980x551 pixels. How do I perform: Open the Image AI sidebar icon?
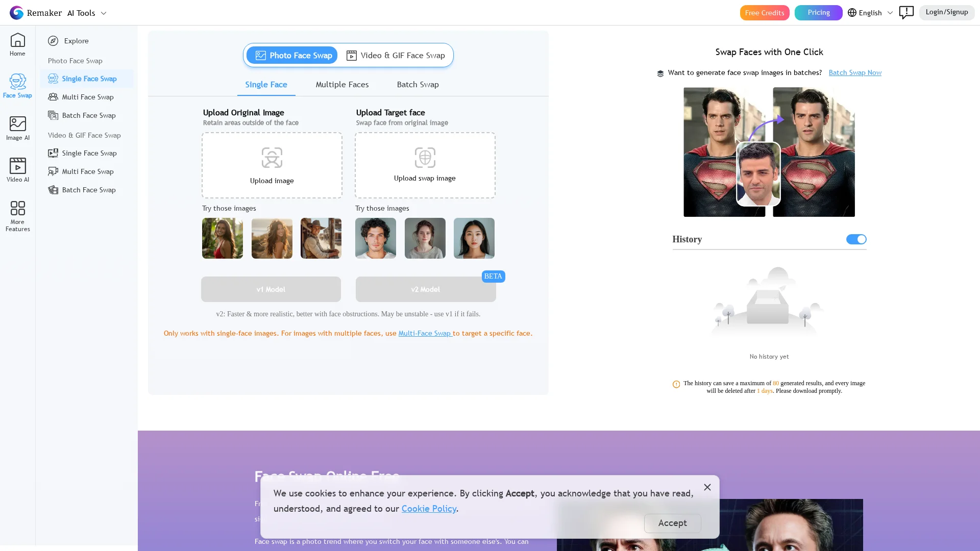pos(17,124)
